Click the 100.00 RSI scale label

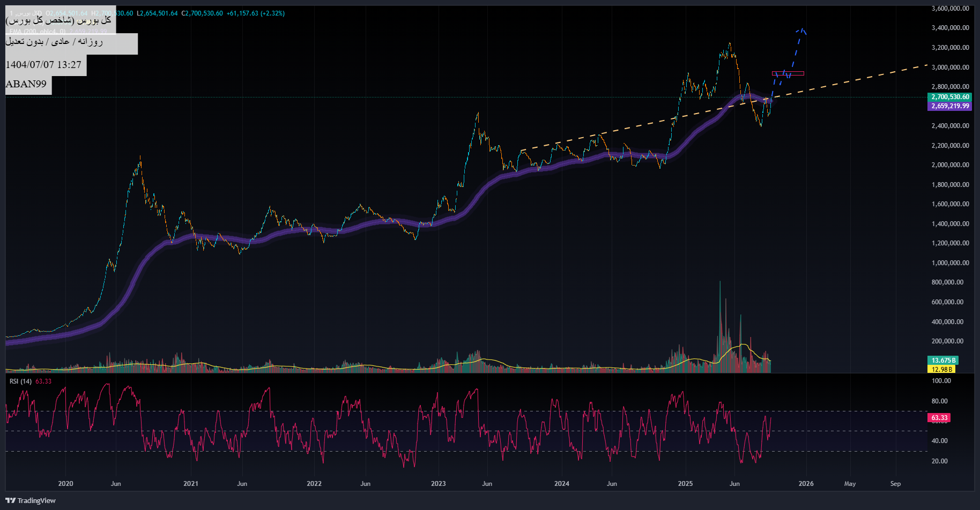pyautogui.click(x=941, y=381)
